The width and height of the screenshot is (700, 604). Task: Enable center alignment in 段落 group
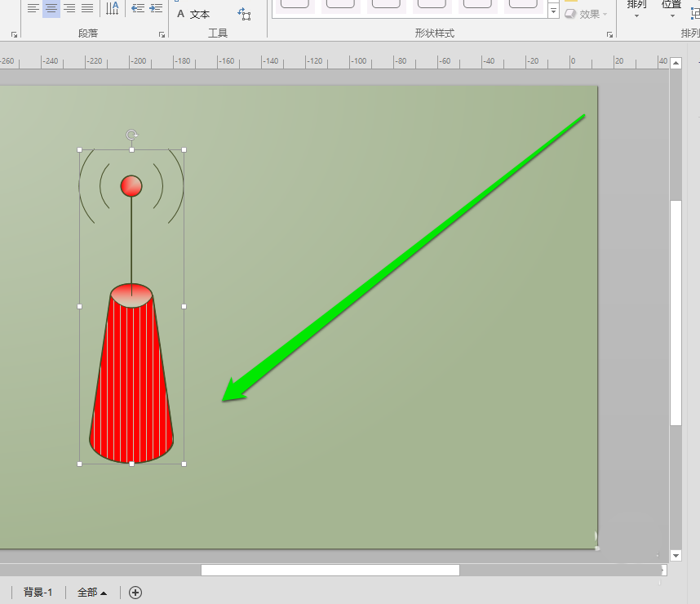coord(51,8)
